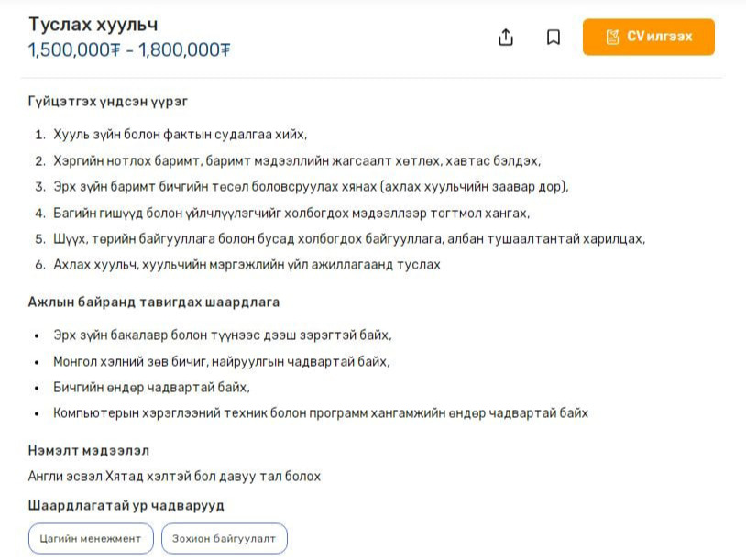The width and height of the screenshot is (746, 560).
Task: Click the Ажлын байранд тавигдах шаардлага heading
Action: coord(154,302)
